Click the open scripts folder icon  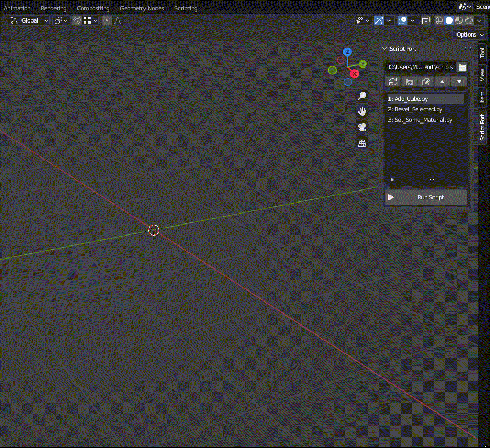click(x=409, y=82)
